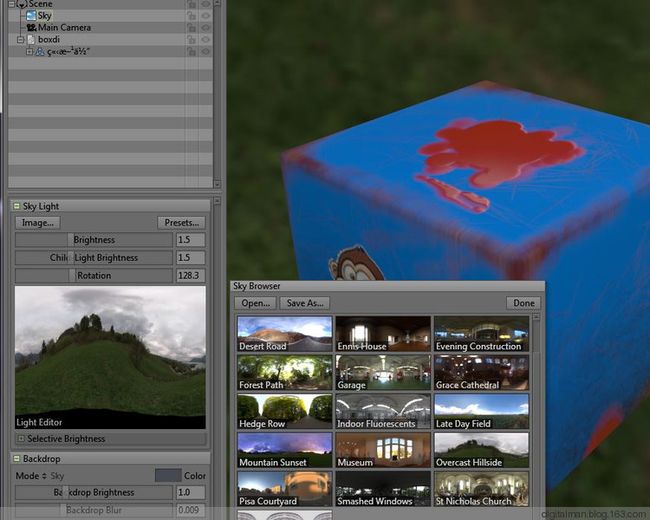
Task: Choose the Indoor Fluorescents sky preset
Action: pos(383,411)
